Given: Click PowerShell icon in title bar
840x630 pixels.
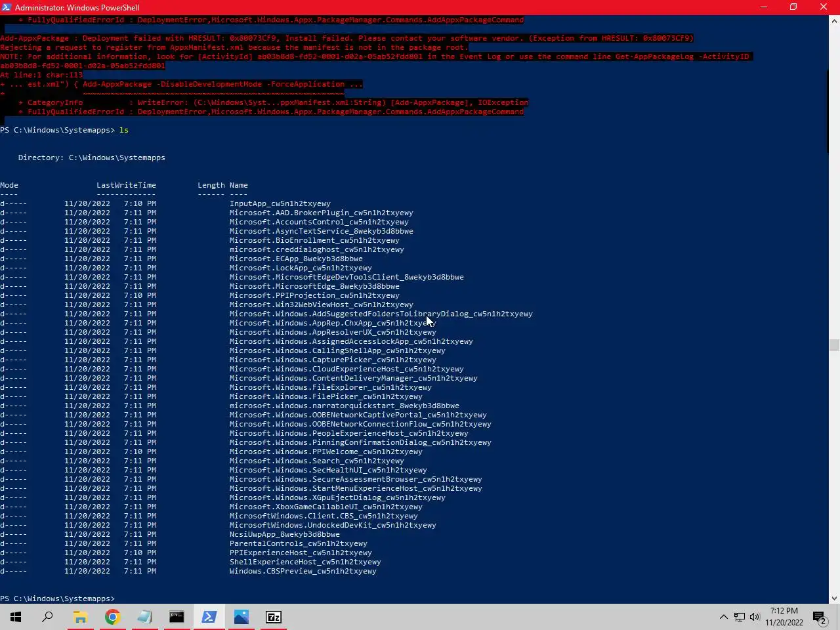Looking at the screenshot, I should click(7, 7).
